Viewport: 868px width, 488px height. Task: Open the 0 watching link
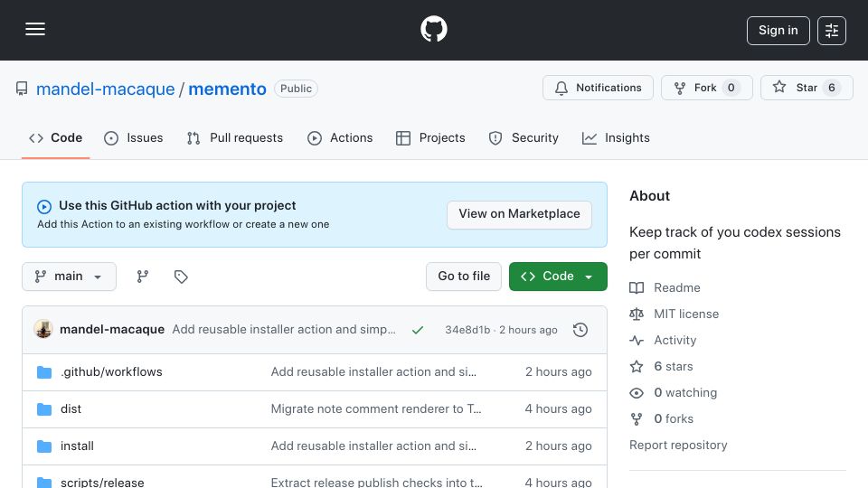click(685, 392)
